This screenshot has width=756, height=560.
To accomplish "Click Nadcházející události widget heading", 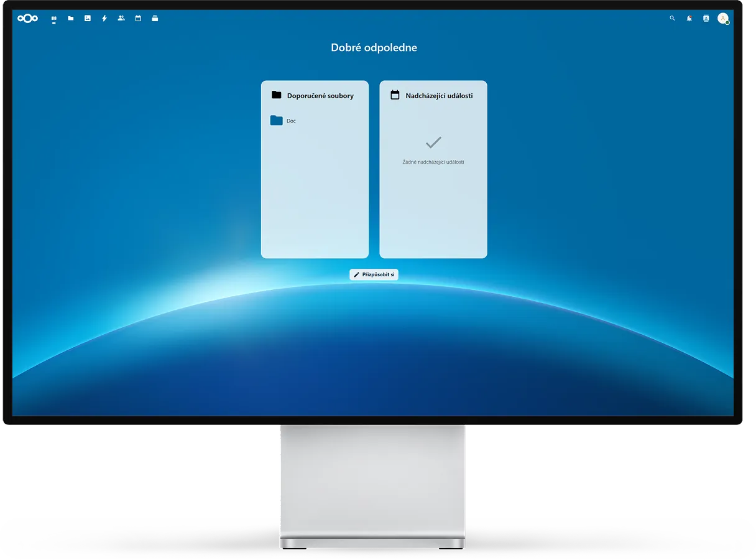I will point(439,96).
